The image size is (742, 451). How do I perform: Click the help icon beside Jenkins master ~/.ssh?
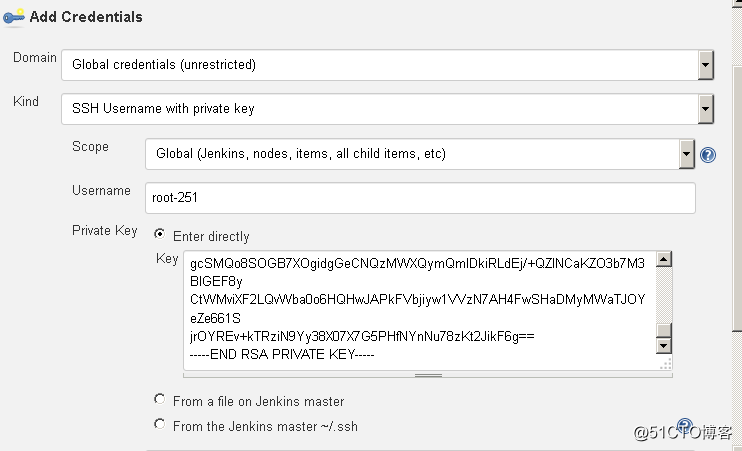pos(685,425)
